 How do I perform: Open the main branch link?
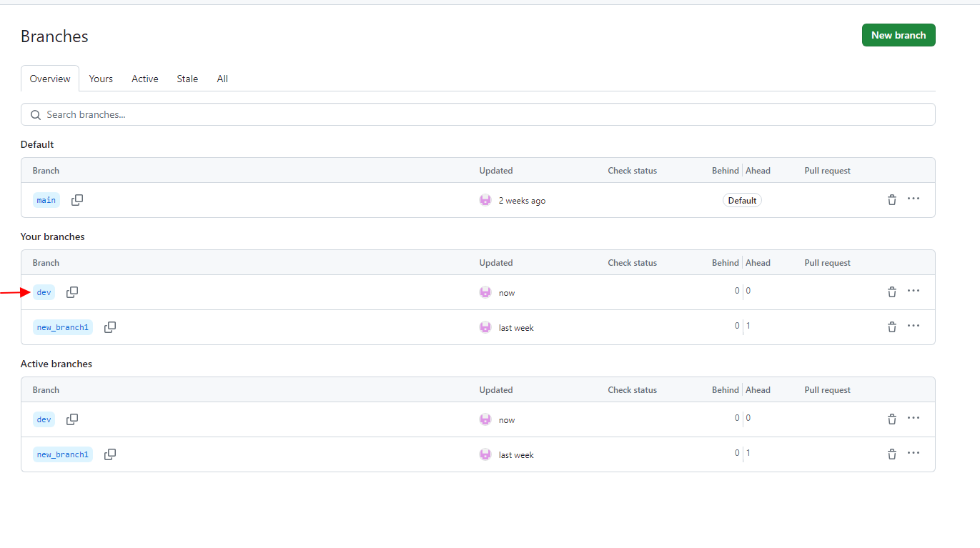coord(46,200)
